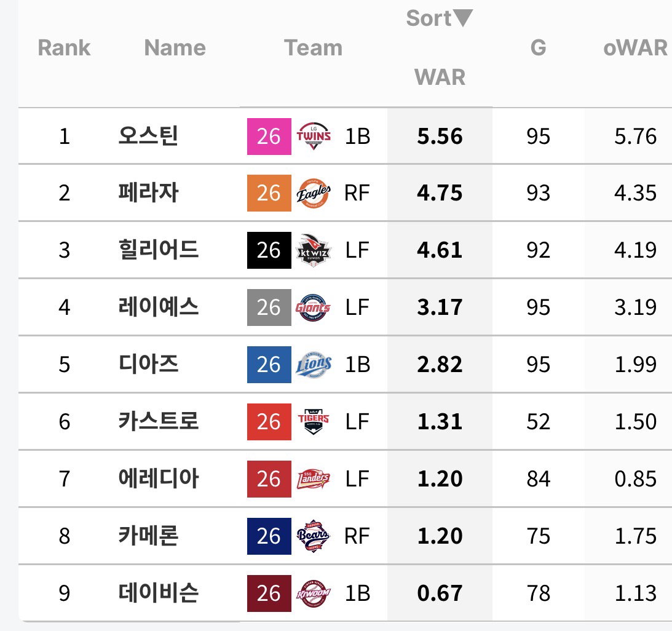Click the pink 26 season badge
Screen dimensions: 672x631
click(x=269, y=137)
